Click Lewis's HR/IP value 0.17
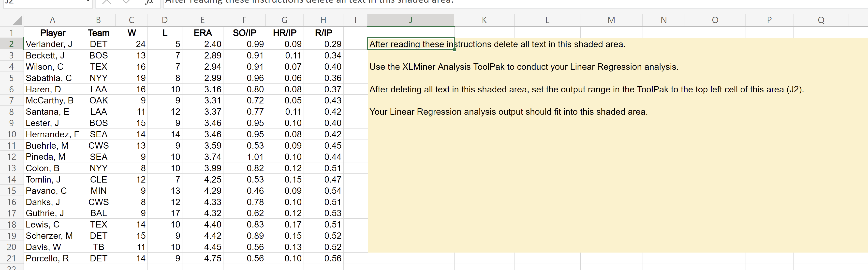The height and width of the screenshot is (270, 868). pyautogui.click(x=285, y=225)
